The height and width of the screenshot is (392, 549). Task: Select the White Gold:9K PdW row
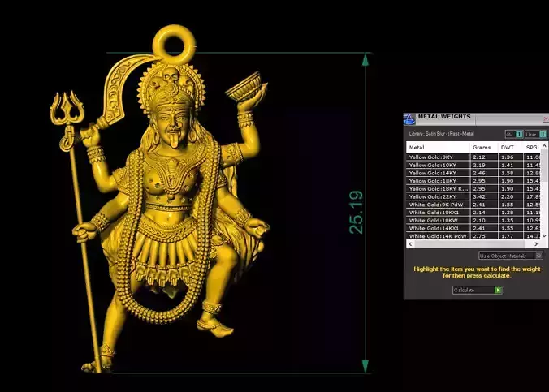pyautogui.click(x=473, y=205)
